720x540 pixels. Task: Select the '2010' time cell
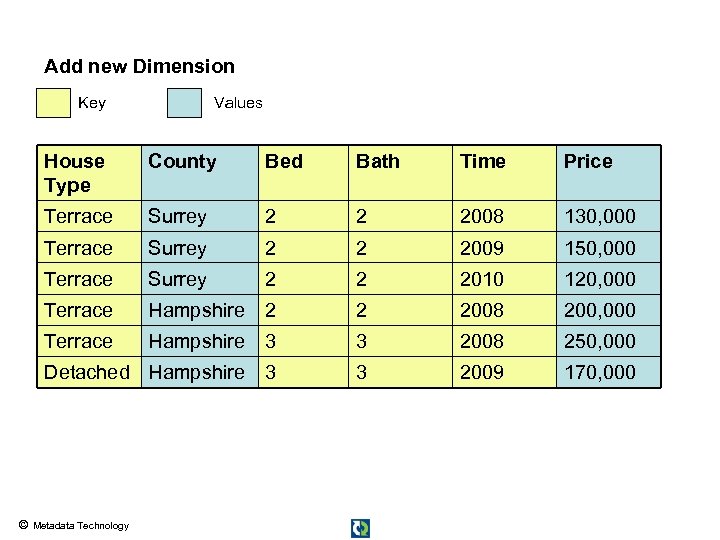tap(504, 279)
